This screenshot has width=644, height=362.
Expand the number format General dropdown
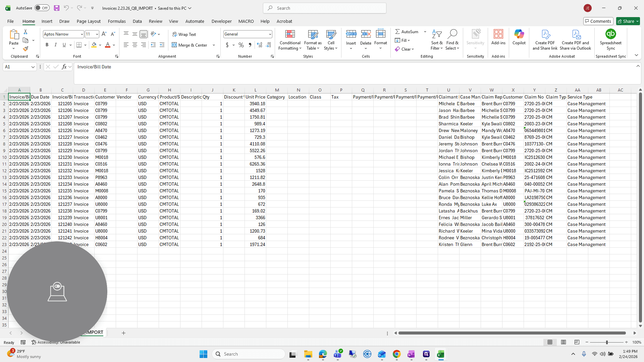(x=270, y=34)
